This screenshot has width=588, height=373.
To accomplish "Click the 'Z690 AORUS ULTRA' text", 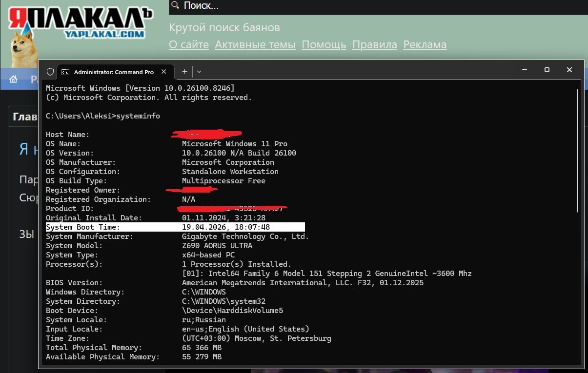I will pos(217,246).
